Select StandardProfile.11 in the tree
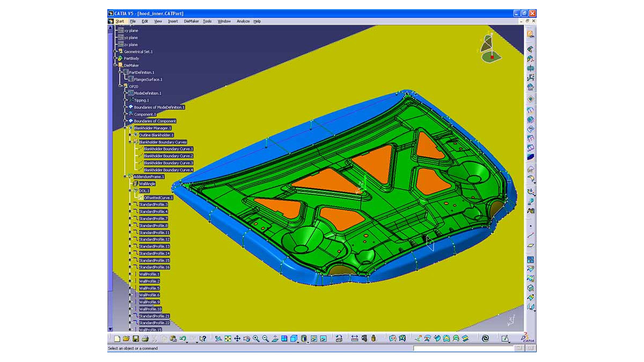 (155, 232)
